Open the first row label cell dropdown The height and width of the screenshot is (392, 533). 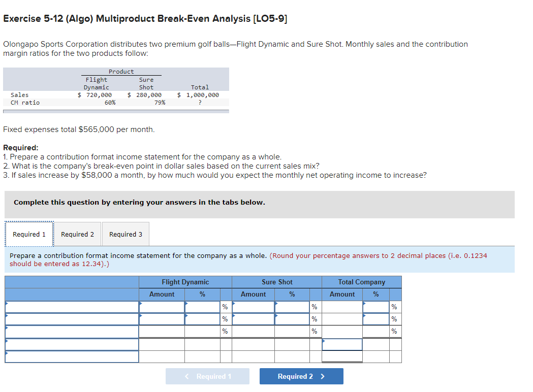point(71,307)
